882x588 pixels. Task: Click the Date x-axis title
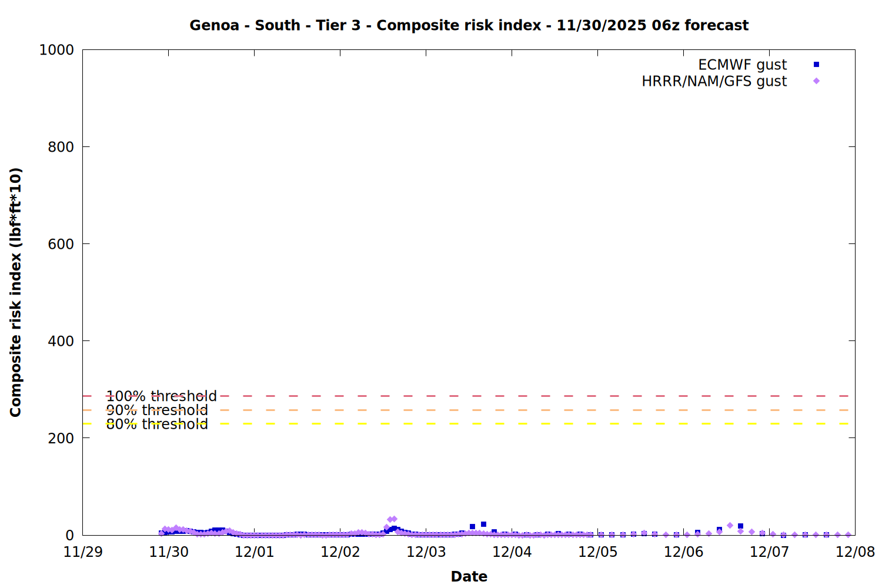click(x=469, y=576)
